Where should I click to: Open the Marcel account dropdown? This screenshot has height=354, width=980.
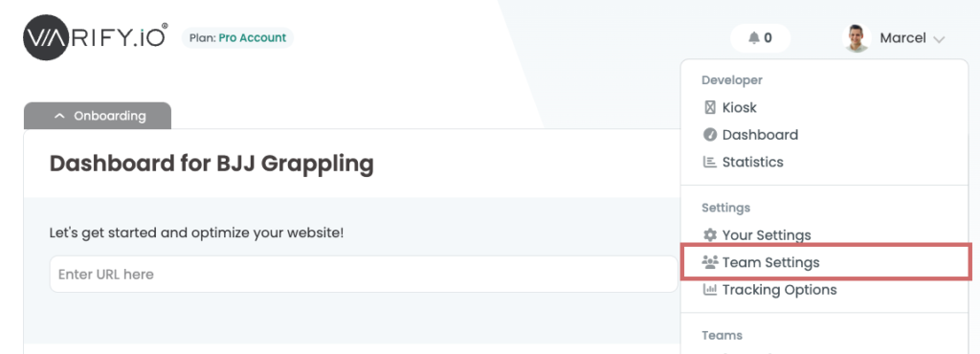point(894,38)
